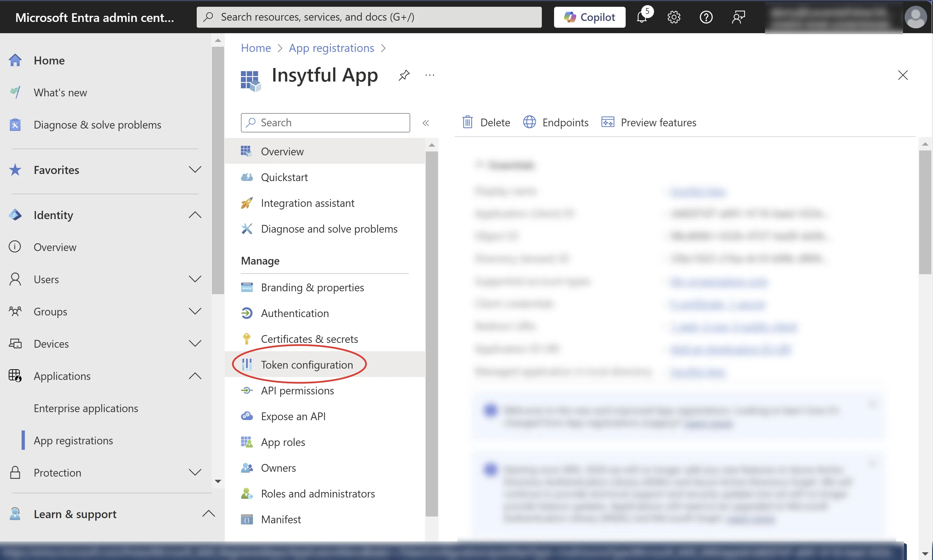Image resolution: width=933 pixels, height=560 pixels.
Task: Open the Endpoints globe toolbar item
Action: click(x=556, y=122)
